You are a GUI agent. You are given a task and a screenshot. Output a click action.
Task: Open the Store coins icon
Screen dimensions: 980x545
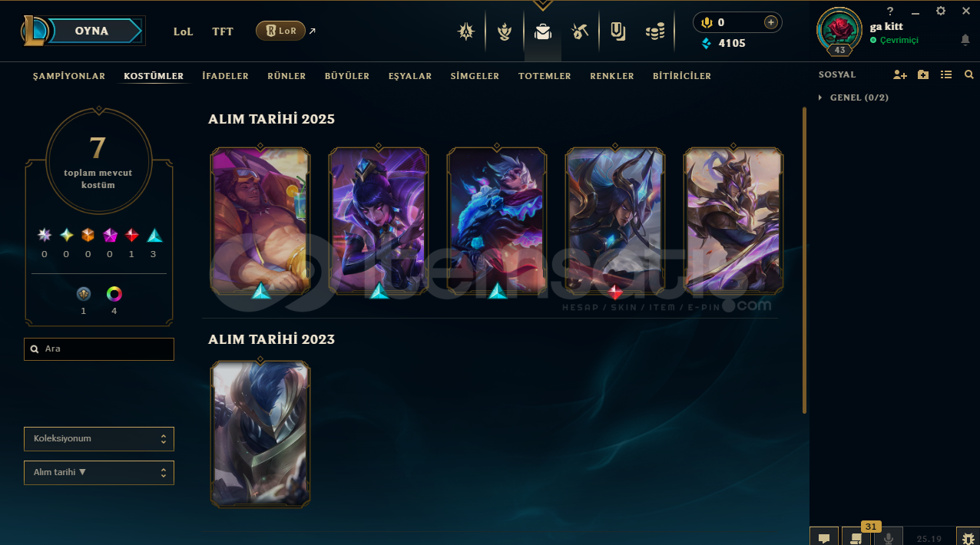655,31
